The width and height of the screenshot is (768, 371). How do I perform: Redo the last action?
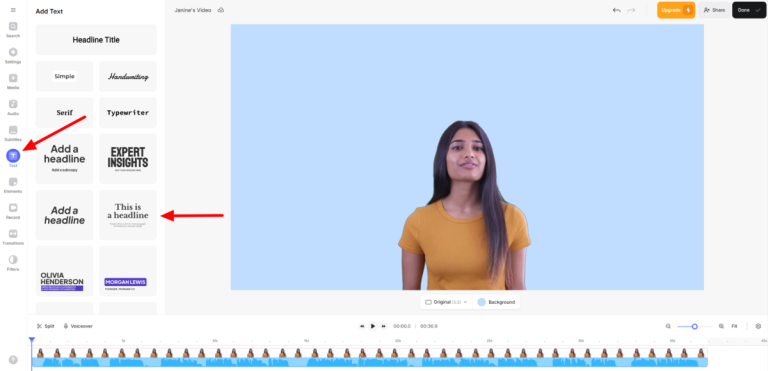[x=631, y=10]
